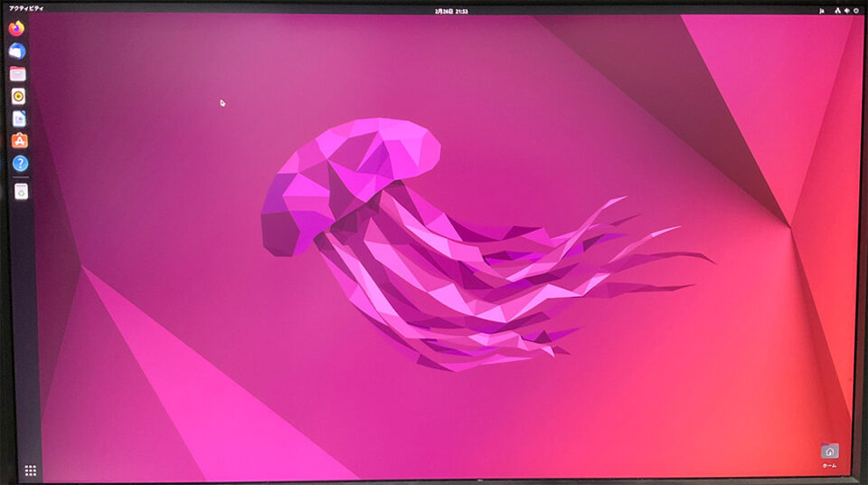Open the Help icon in the dock
Image resolution: width=868 pixels, height=485 pixels.
click(21, 164)
